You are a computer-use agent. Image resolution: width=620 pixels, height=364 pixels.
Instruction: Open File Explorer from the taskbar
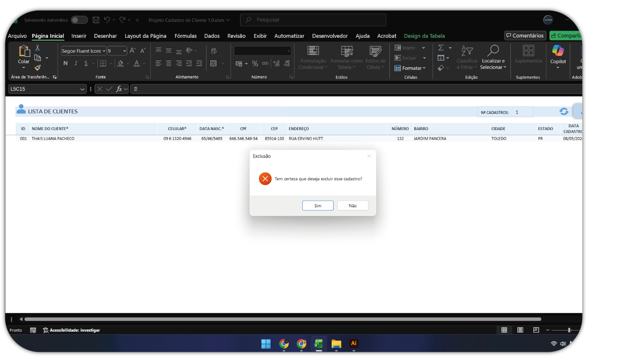(336, 344)
